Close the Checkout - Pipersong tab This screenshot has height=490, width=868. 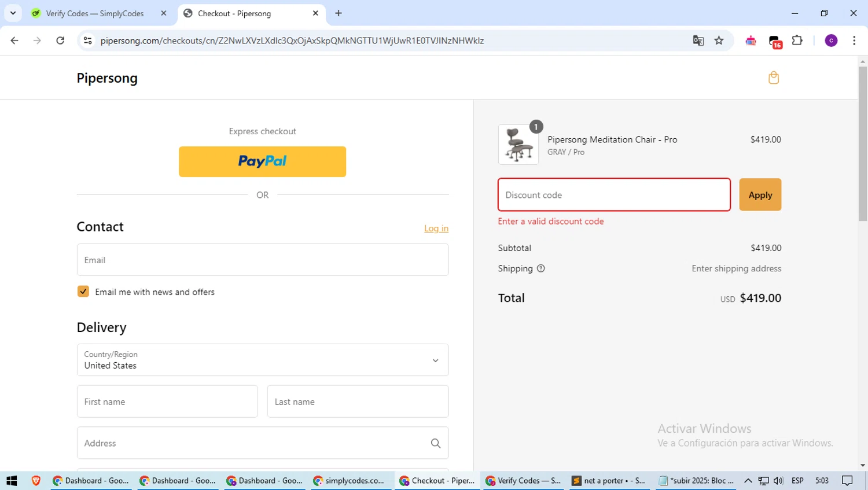tap(315, 13)
